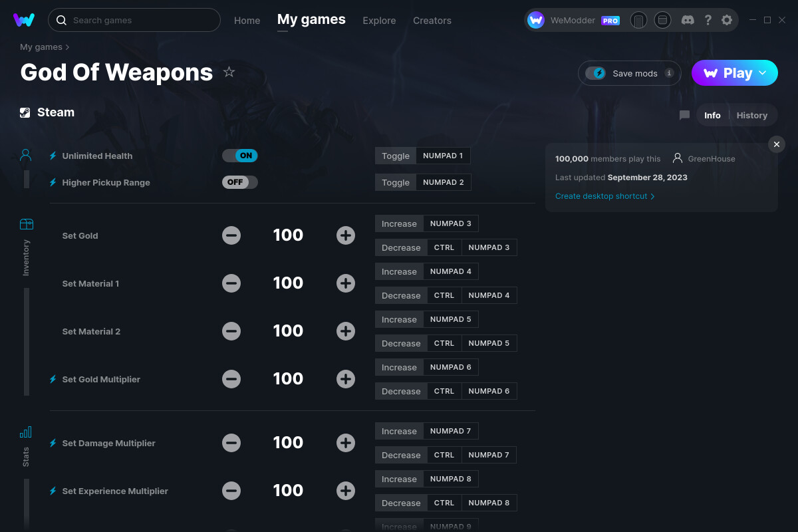Increase Set Material 2 with plus
This screenshot has height=532, width=798.
(x=346, y=331)
